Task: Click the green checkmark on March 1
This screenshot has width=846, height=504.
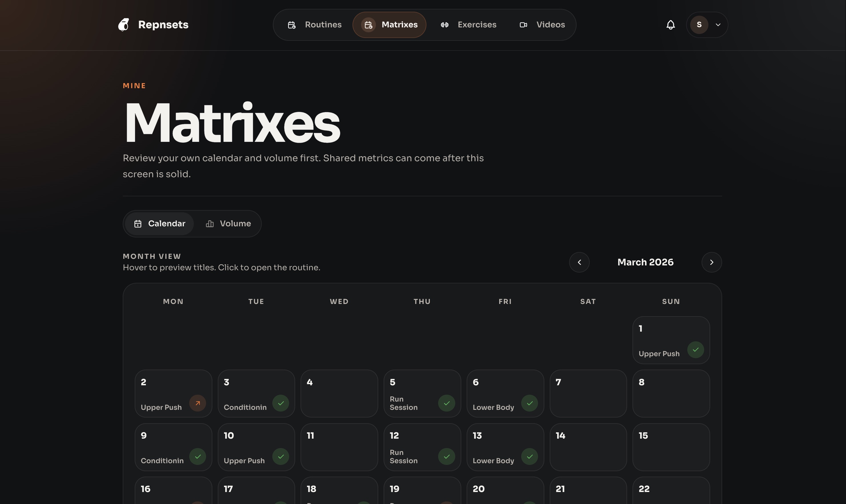Action: click(x=695, y=350)
